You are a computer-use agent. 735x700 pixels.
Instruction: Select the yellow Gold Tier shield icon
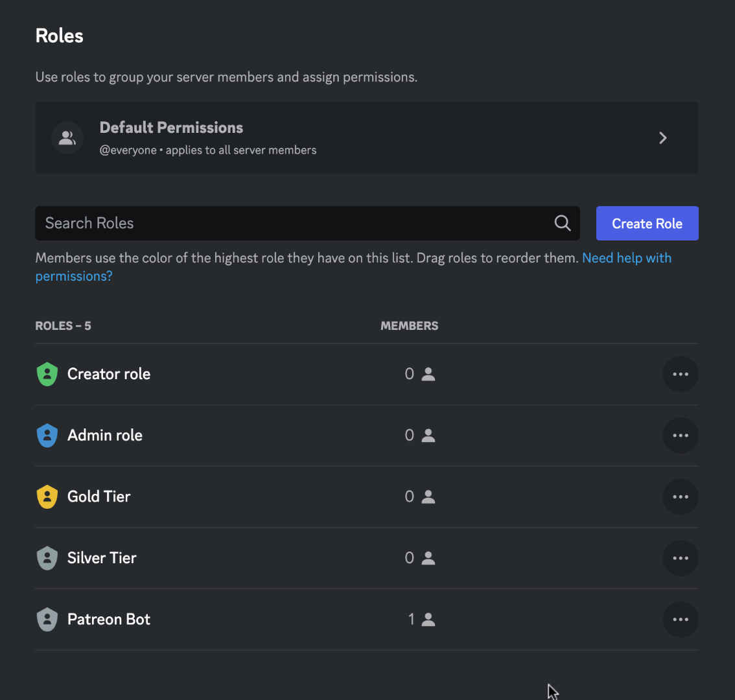[x=47, y=496]
